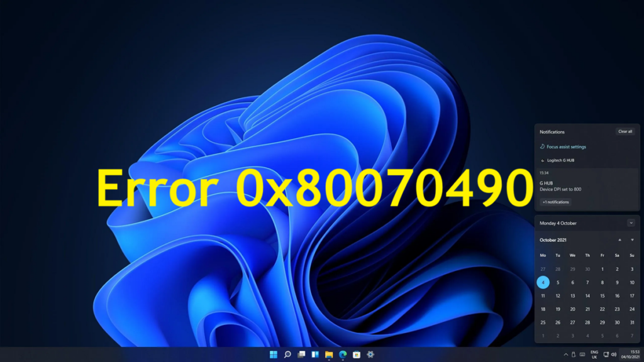644x362 pixels.
Task: Open Microsoft Store from the taskbar
Action: click(356, 354)
